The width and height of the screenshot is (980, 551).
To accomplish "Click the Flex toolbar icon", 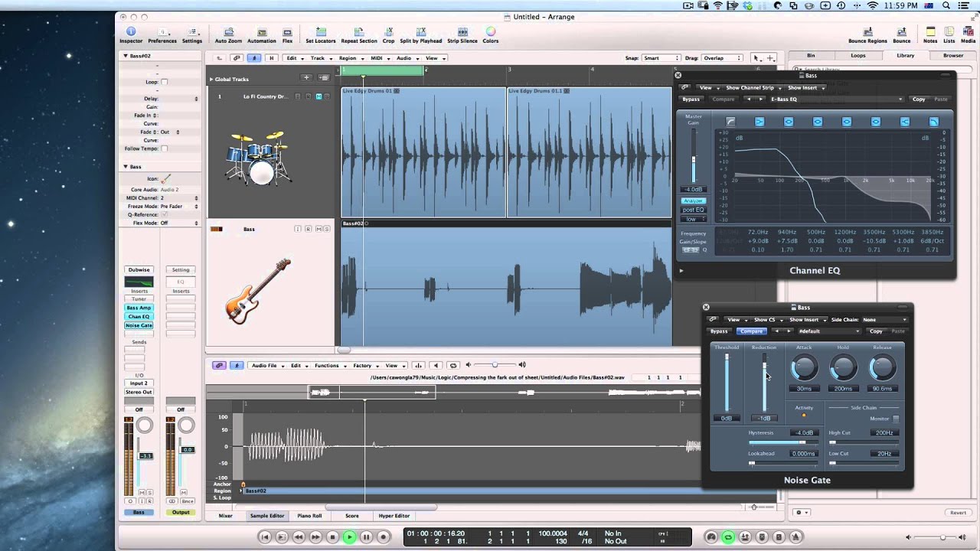I will click(x=287, y=35).
